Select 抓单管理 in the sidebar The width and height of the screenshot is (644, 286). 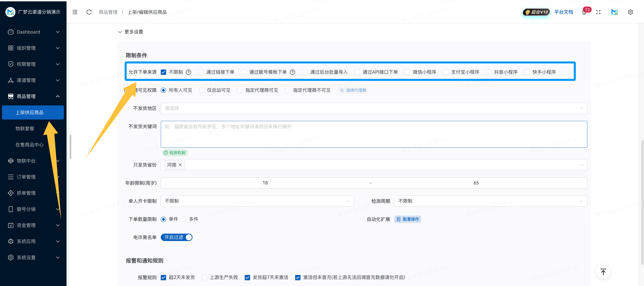point(26,193)
